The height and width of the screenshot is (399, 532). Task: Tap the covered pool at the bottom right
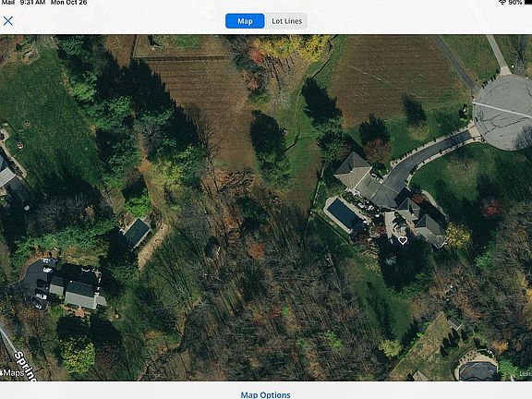pyautogui.click(x=478, y=370)
